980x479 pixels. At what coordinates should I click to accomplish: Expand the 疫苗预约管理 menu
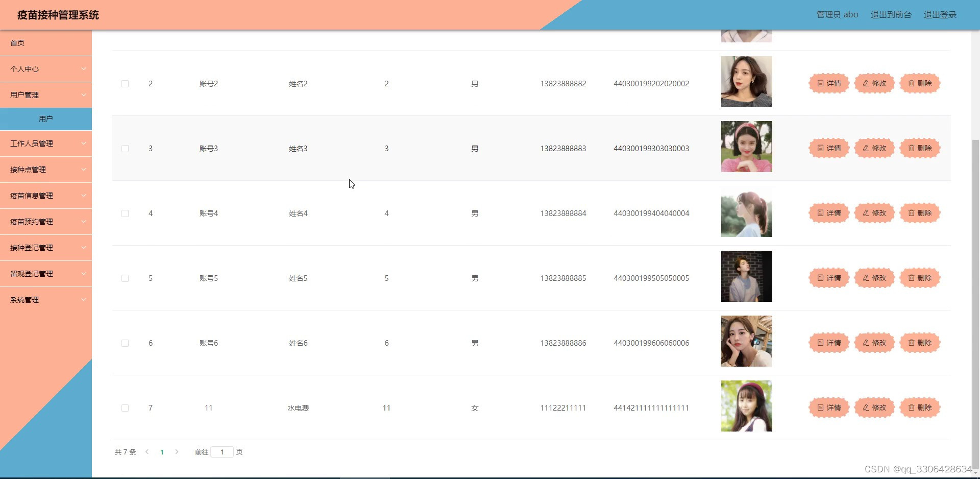(x=46, y=222)
